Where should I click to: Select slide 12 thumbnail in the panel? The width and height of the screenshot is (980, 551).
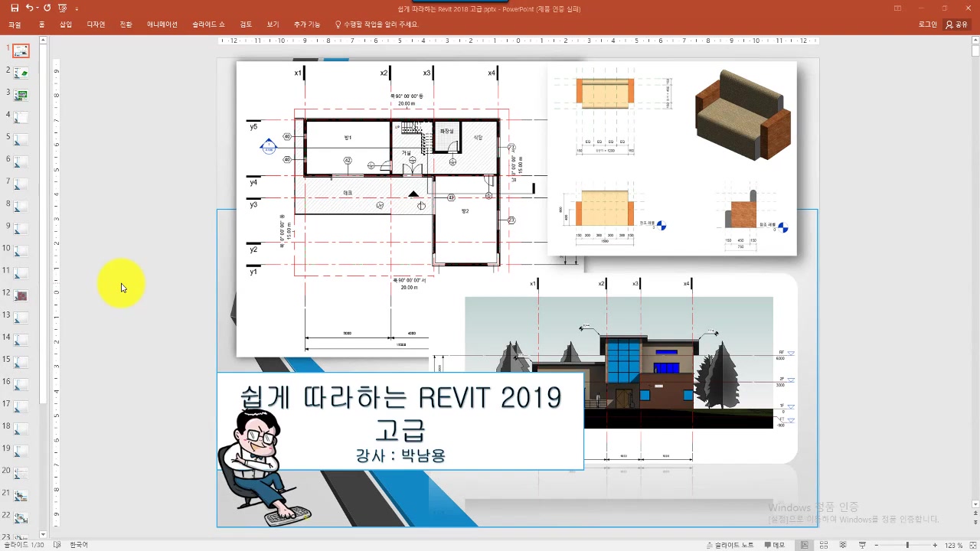click(x=21, y=295)
